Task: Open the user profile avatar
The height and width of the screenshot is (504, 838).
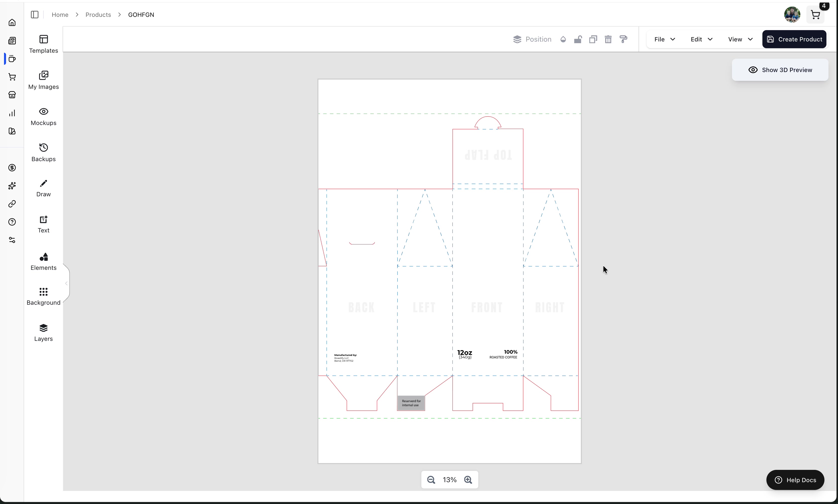Action: click(792, 15)
